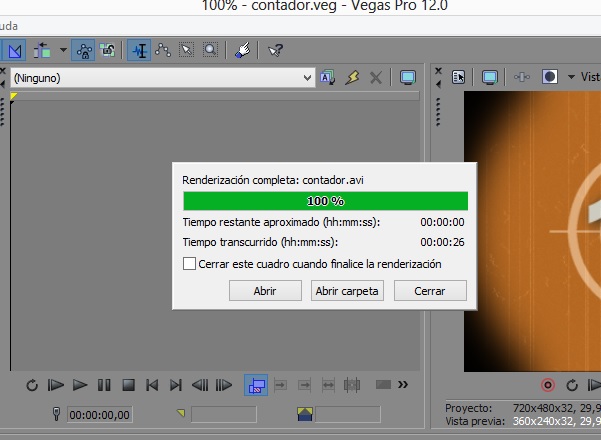Toggle split screen view icon in preview
The image size is (601, 440).
(549, 77)
